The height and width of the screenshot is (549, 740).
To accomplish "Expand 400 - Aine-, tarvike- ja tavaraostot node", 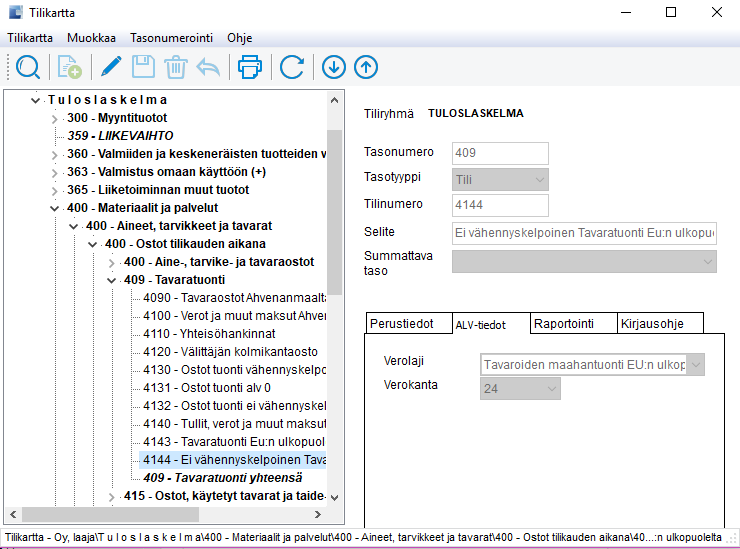I will 111,262.
